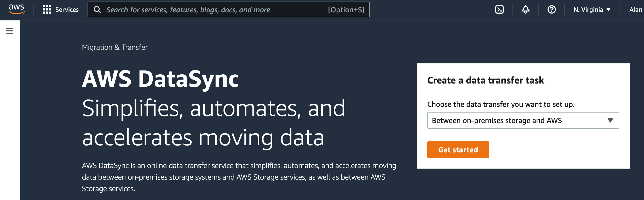Click the Option+S shortcut hint in search bar
The width and height of the screenshot is (644, 200).
[346, 10]
